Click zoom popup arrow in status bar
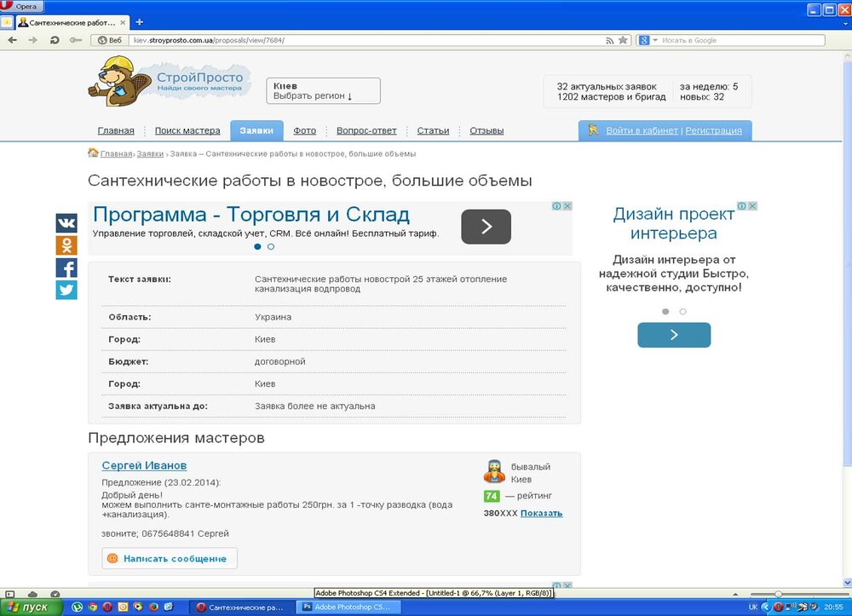 tap(735, 594)
